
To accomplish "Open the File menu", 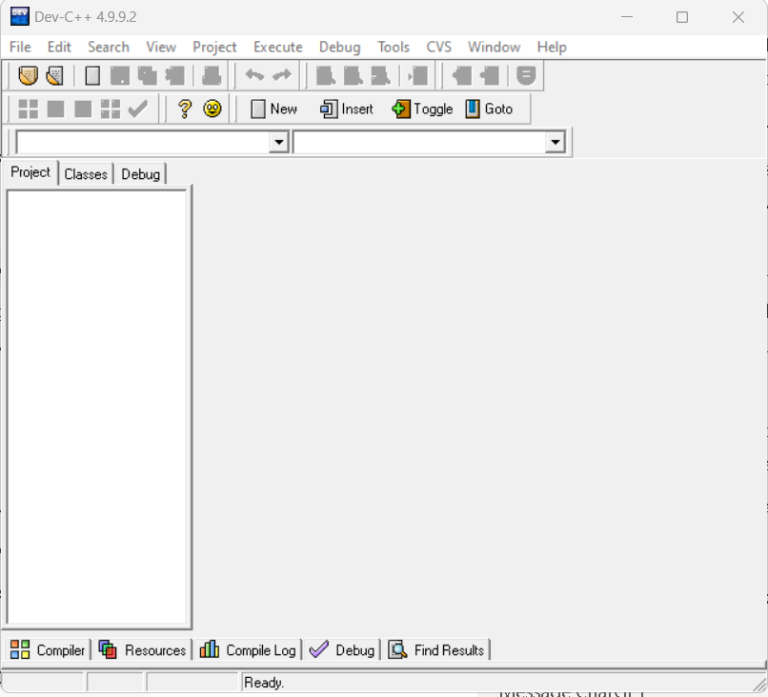I will [20, 47].
